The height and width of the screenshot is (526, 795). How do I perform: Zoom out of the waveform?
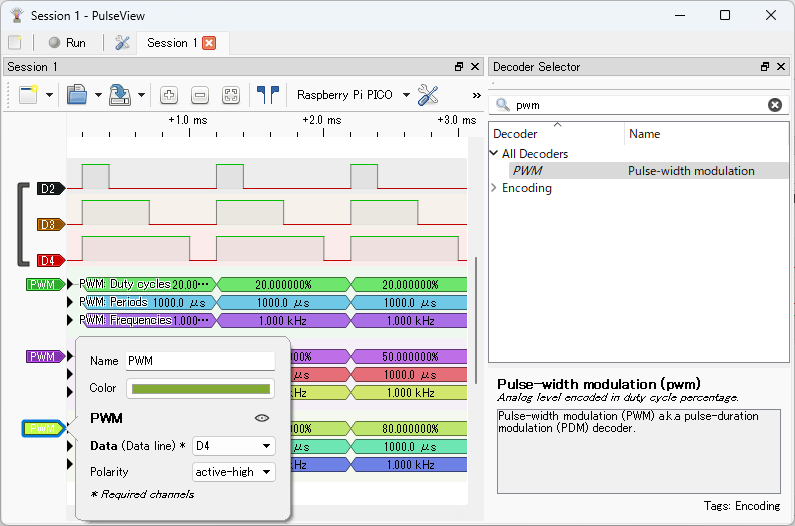pyautogui.click(x=200, y=95)
